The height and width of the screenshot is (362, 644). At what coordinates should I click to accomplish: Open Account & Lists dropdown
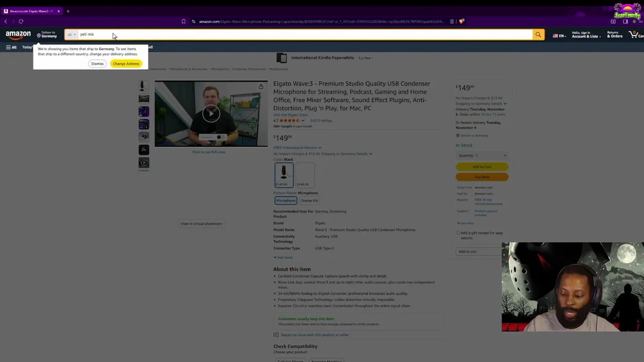[586, 35]
